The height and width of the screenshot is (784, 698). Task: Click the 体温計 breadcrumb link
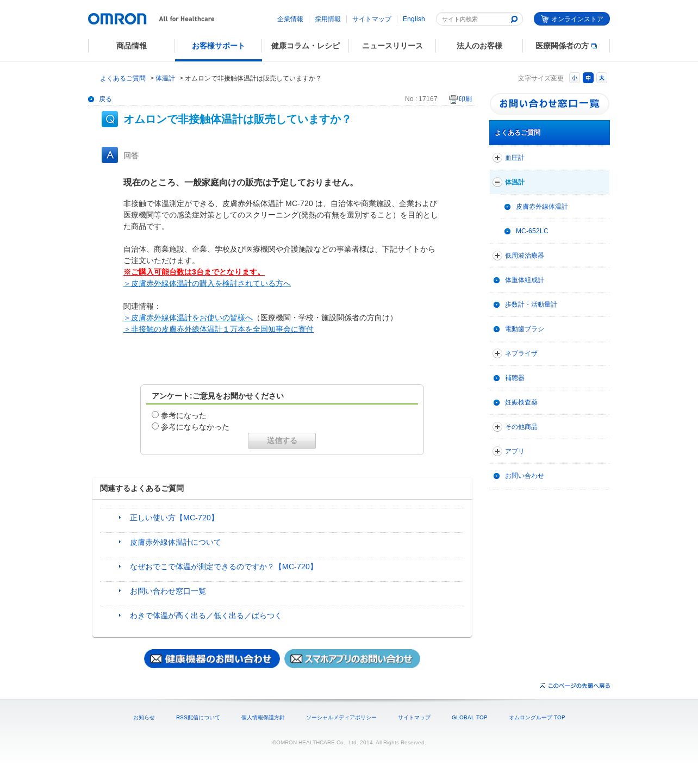[165, 78]
